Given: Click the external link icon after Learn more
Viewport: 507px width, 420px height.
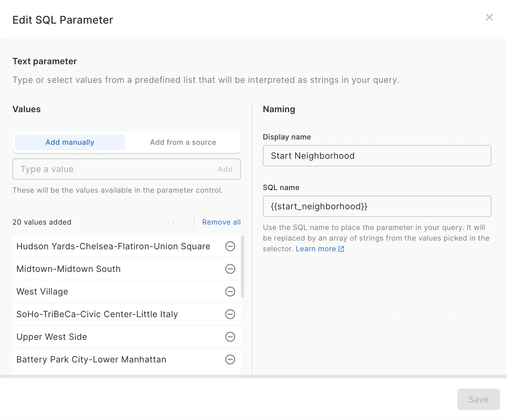Looking at the screenshot, I should click(x=341, y=249).
